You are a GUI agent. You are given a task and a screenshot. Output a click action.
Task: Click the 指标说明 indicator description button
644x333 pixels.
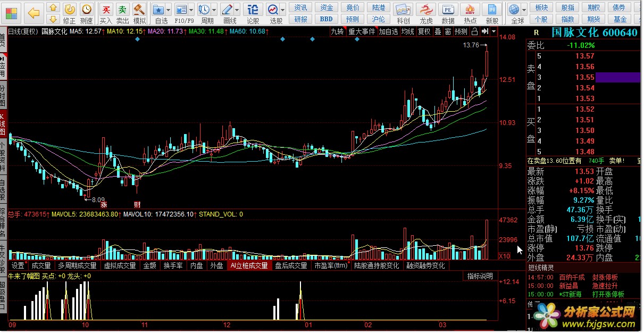pyautogui.click(x=480, y=276)
